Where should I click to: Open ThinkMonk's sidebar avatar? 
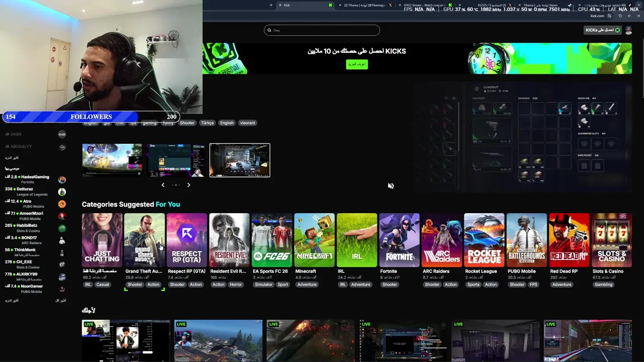62,252
